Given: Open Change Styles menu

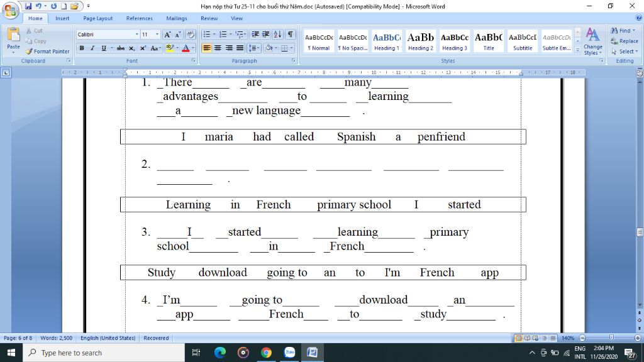Looking at the screenshot, I should [592, 41].
